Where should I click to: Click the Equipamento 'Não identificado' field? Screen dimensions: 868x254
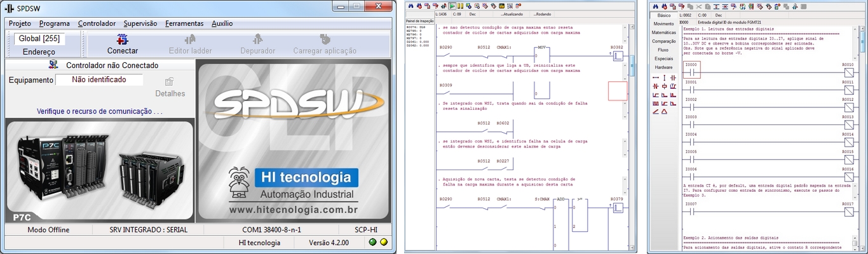(x=99, y=80)
